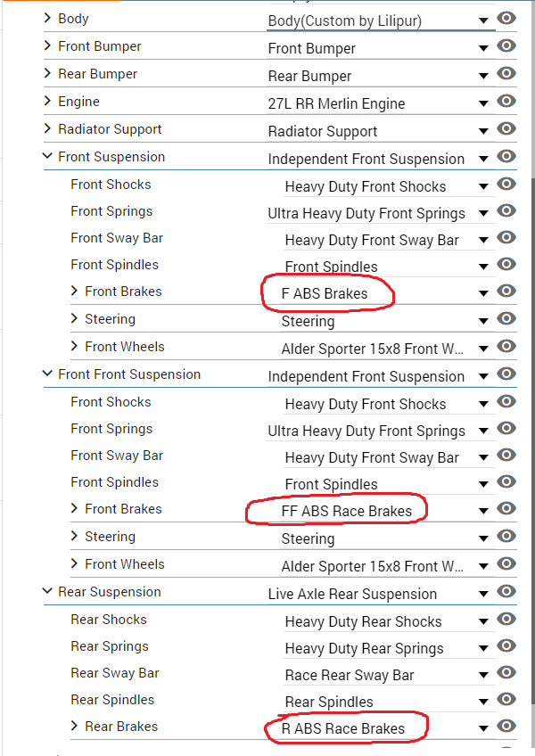535x756 pixels.
Task: Toggle eye icon for Heavy Duty Rear Shocks
Action: pos(506,619)
